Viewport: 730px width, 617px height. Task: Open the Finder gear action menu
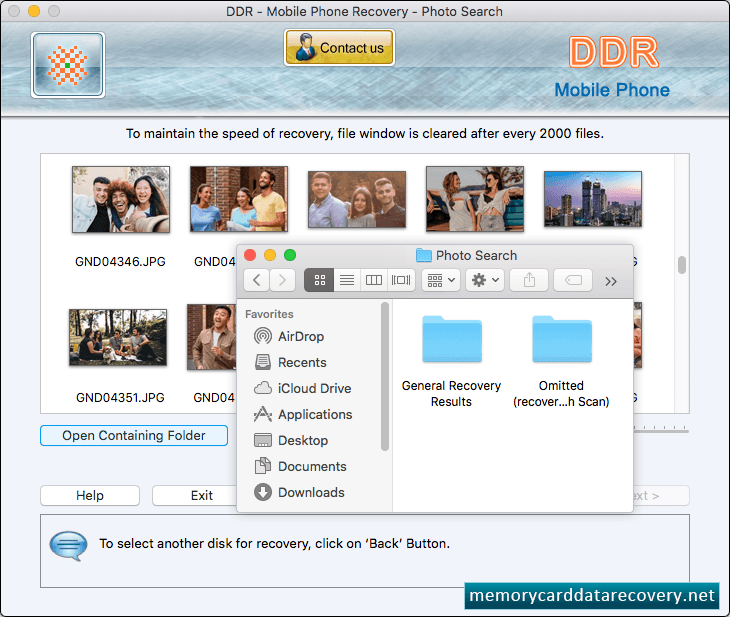pyautogui.click(x=485, y=280)
